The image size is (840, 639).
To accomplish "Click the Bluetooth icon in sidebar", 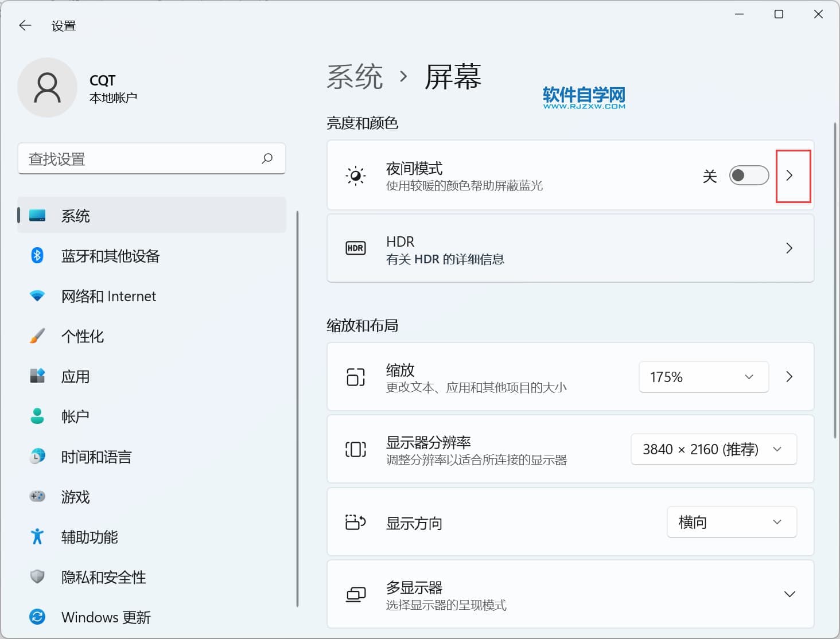I will click(37, 255).
